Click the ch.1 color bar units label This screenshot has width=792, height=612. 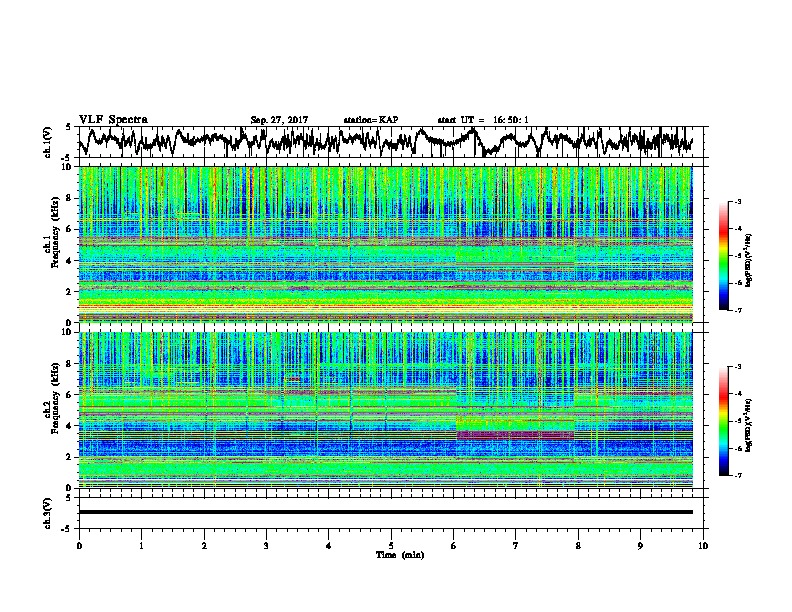tap(749, 260)
